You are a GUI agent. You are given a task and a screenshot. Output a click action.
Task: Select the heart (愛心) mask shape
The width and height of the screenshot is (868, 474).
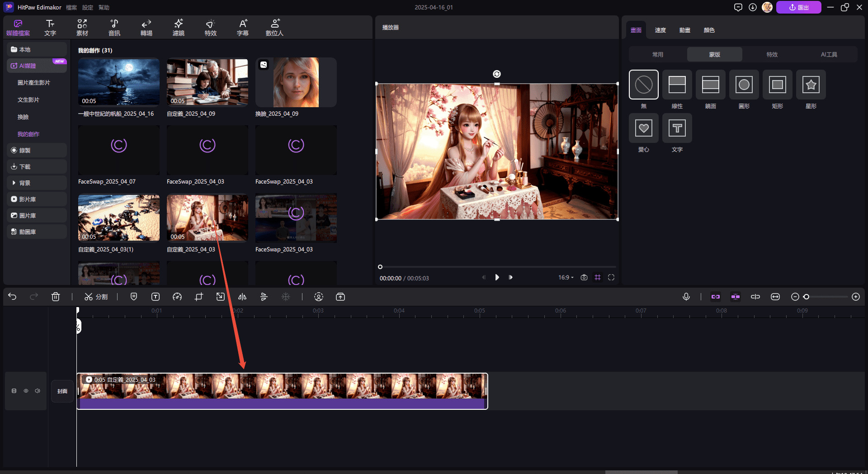click(643, 128)
